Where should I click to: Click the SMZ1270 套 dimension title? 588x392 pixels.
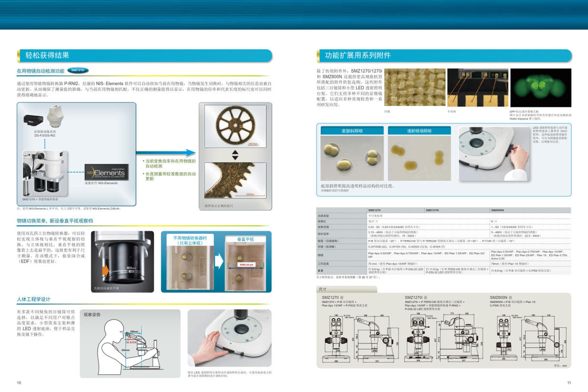(334, 297)
